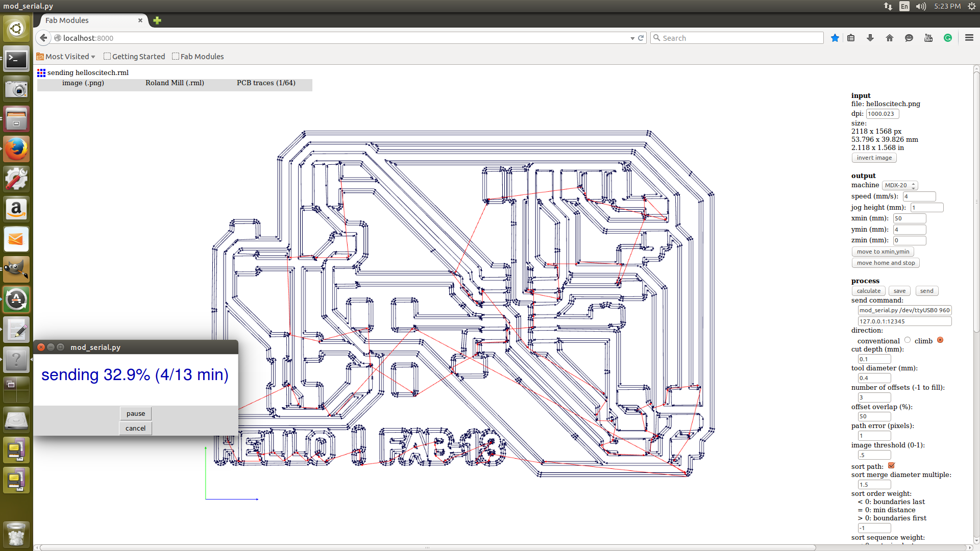Open the URL bar history dropdown arrow
The height and width of the screenshot is (551, 980).
coord(632,38)
